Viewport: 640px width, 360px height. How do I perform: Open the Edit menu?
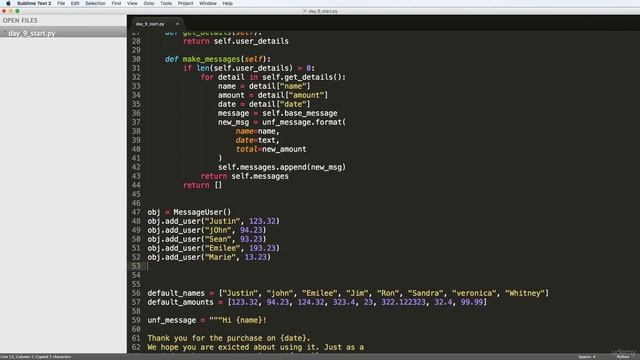(75, 3)
